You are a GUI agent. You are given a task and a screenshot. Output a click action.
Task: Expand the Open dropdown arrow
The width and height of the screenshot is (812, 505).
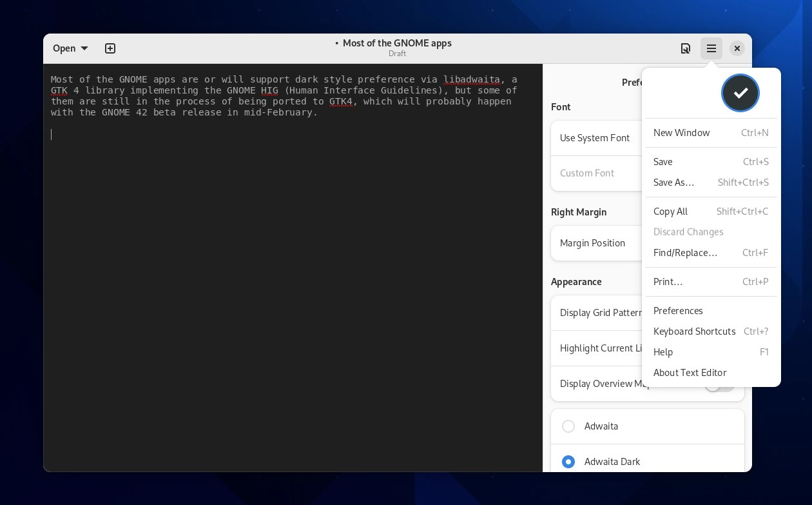(x=84, y=48)
